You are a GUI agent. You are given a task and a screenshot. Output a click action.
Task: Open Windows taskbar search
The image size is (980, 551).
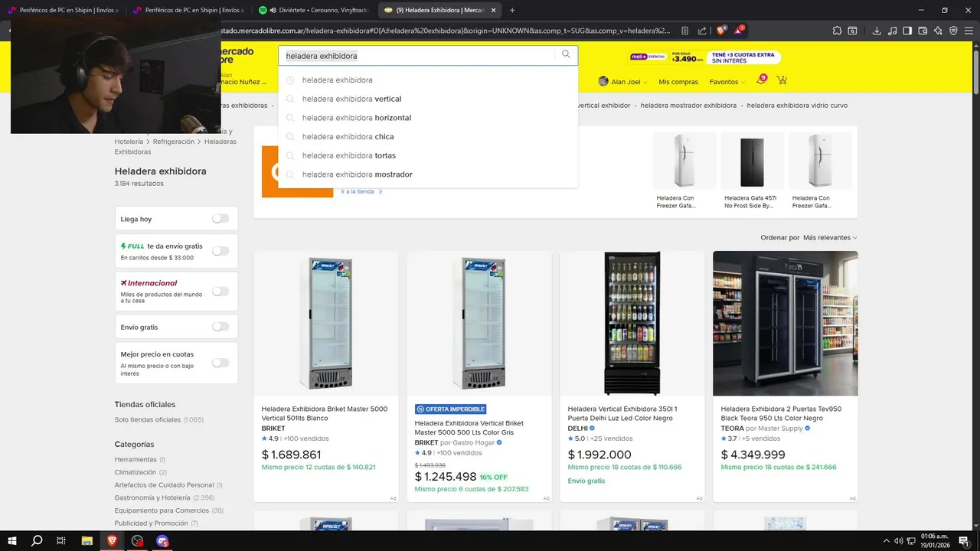pyautogui.click(x=37, y=541)
